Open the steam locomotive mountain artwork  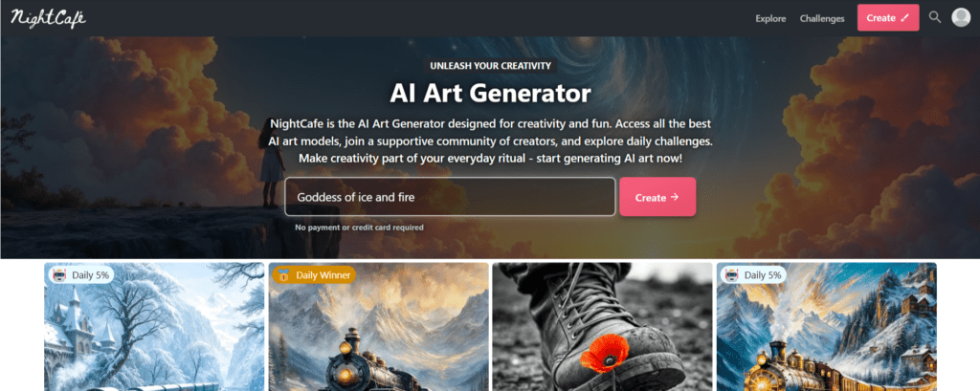click(379, 327)
